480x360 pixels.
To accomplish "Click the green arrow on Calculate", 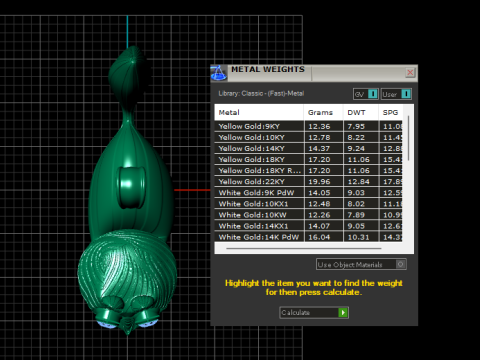I will [x=343, y=312].
